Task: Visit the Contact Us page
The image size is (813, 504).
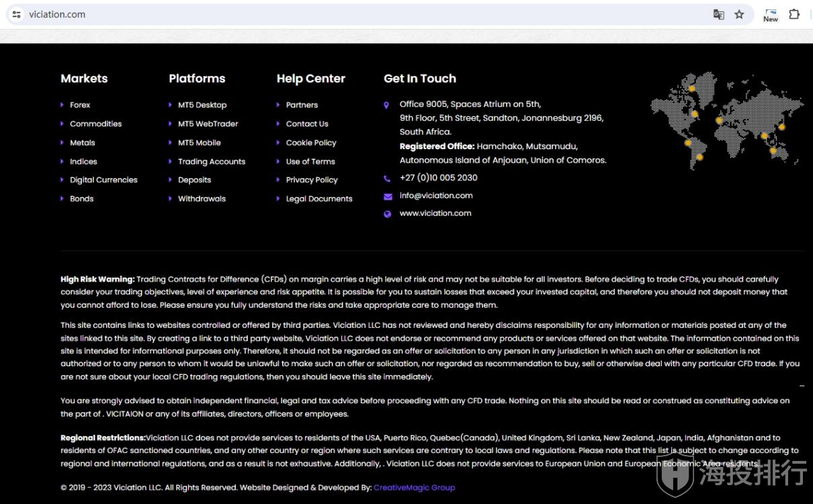Action: (307, 124)
